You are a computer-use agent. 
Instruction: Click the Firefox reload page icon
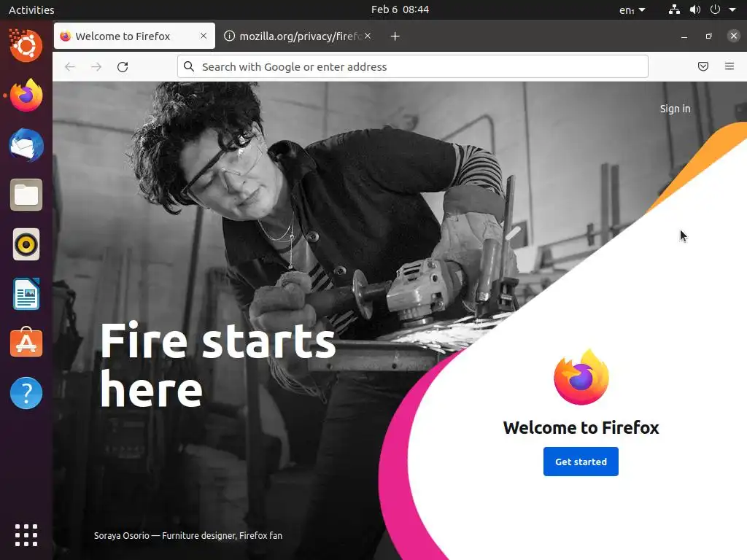click(123, 66)
